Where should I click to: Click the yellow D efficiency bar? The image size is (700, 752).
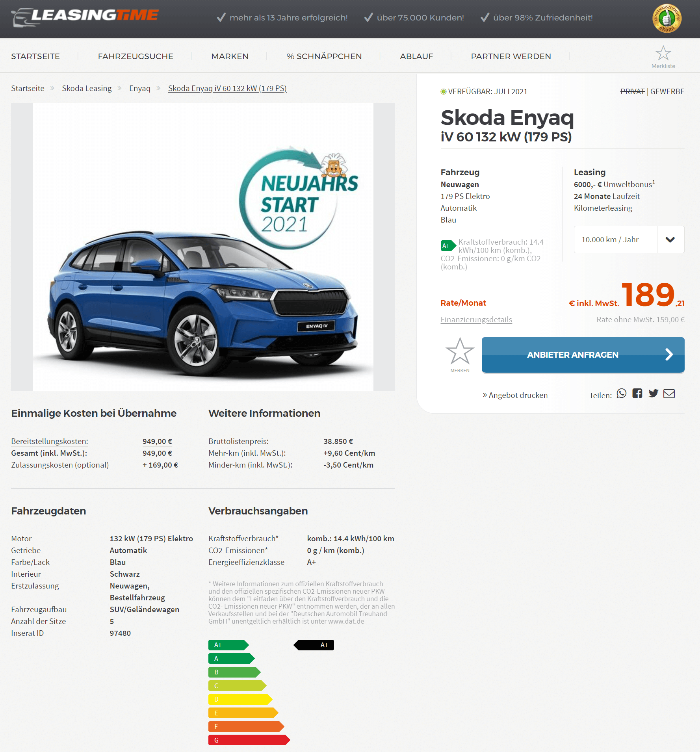pos(240,699)
